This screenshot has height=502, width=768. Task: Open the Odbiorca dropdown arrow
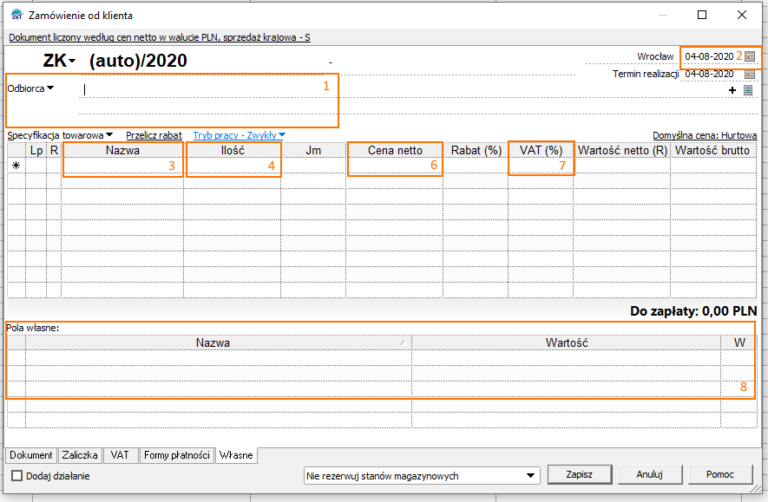tap(50, 88)
